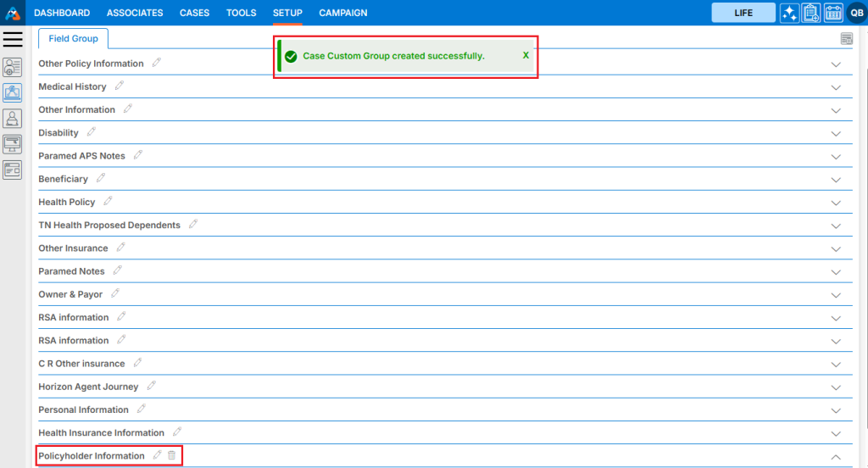Expand the Other Policy Information group
This screenshot has height=468, width=868.
(x=836, y=64)
